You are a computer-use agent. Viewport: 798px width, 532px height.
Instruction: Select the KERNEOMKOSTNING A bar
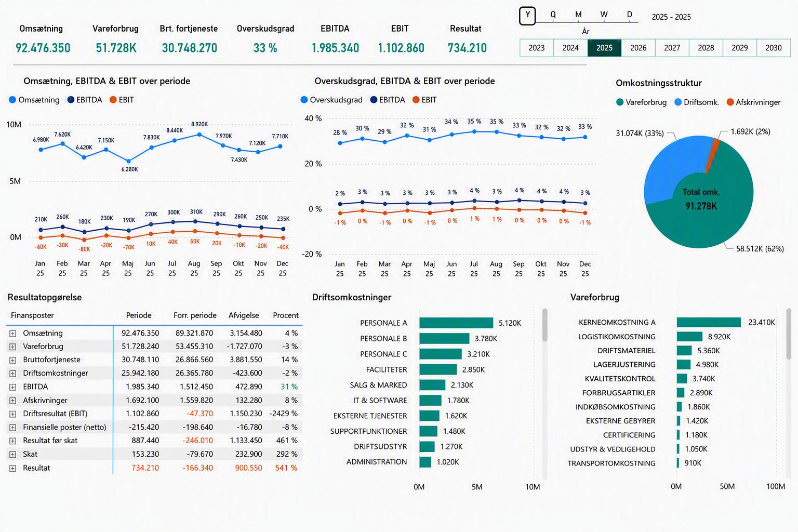point(709,323)
